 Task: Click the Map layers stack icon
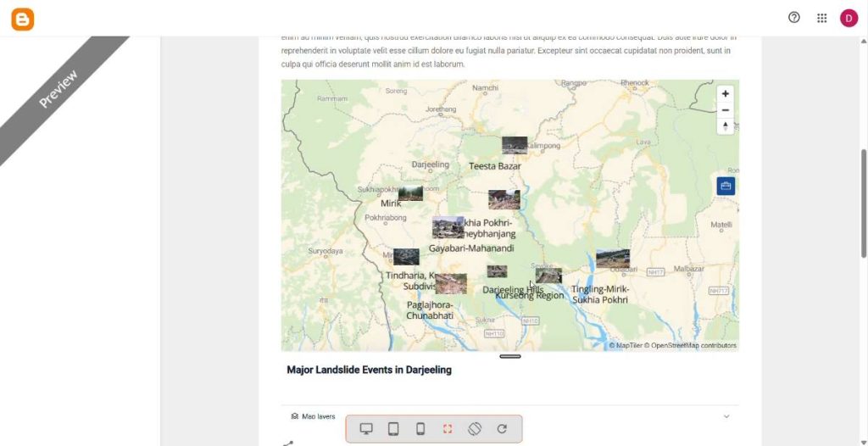coord(294,416)
